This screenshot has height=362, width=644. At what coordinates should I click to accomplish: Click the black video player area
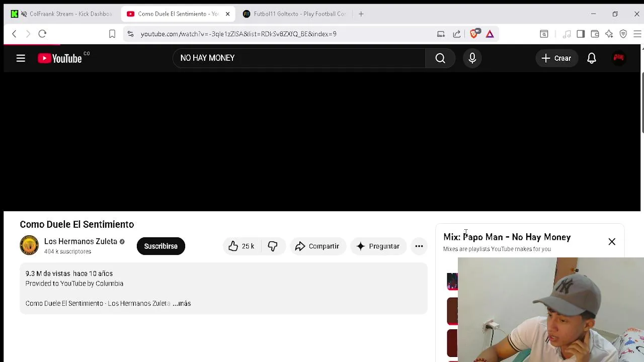[x=322, y=142]
